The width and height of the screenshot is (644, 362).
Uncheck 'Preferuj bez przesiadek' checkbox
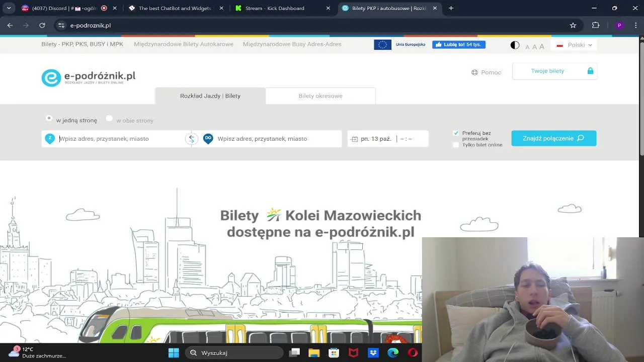(456, 133)
